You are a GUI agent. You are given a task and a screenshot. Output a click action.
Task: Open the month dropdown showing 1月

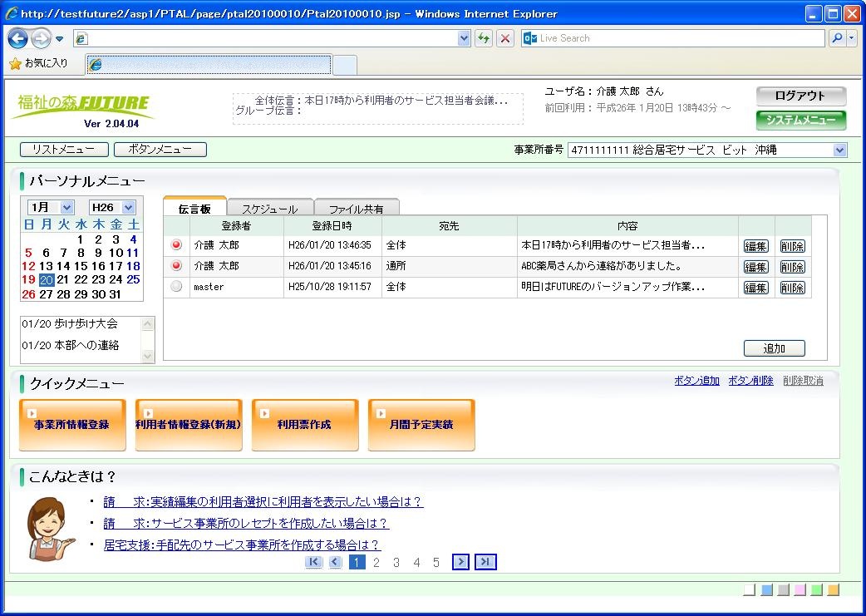coord(66,208)
